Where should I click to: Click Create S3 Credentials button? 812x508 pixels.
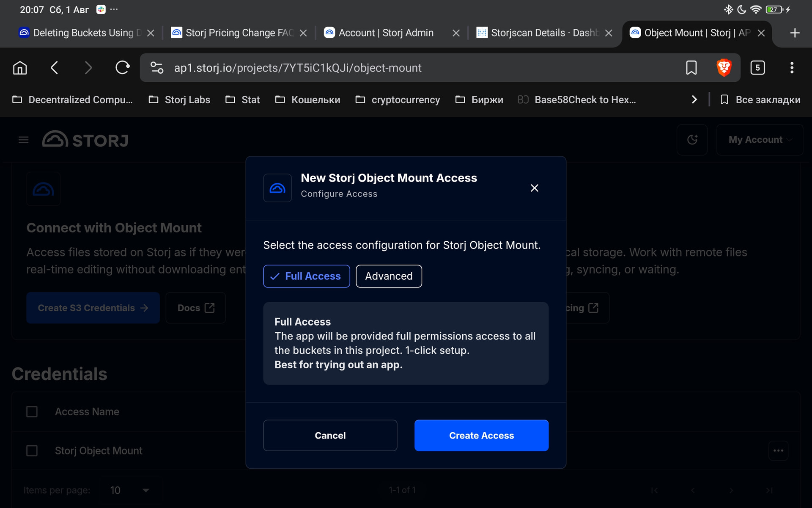[93, 308]
